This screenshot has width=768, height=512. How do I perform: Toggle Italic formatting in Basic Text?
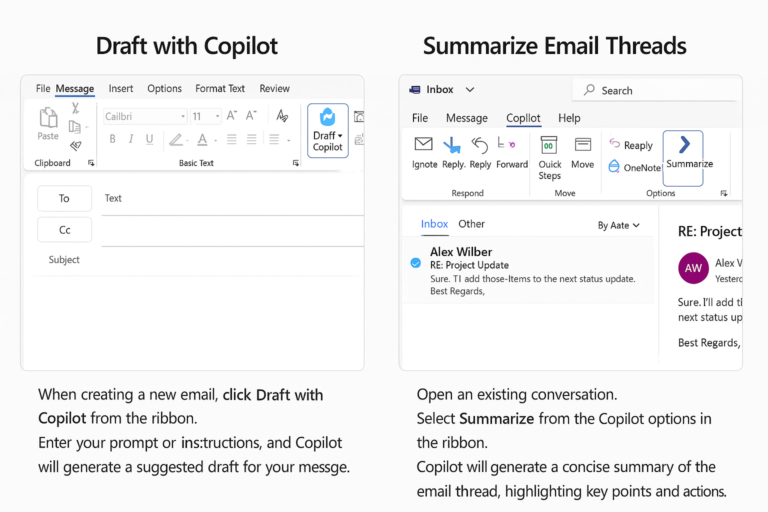click(x=130, y=139)
